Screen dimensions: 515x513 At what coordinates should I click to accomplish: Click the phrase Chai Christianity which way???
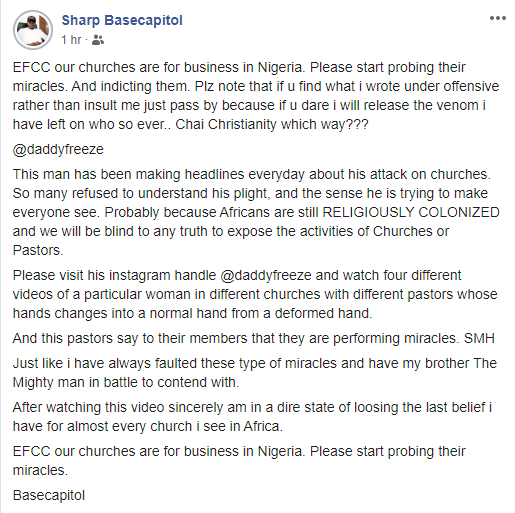tap(272, 124)
